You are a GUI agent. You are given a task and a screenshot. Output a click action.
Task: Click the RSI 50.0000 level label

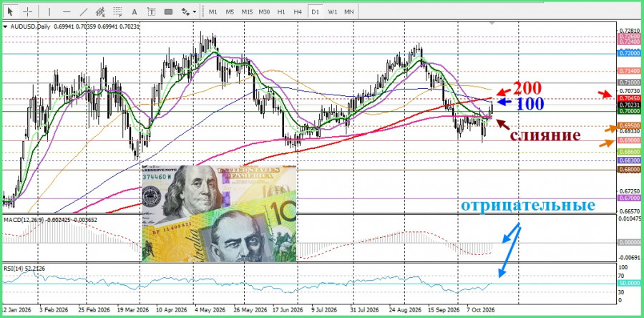click(629, 284)
